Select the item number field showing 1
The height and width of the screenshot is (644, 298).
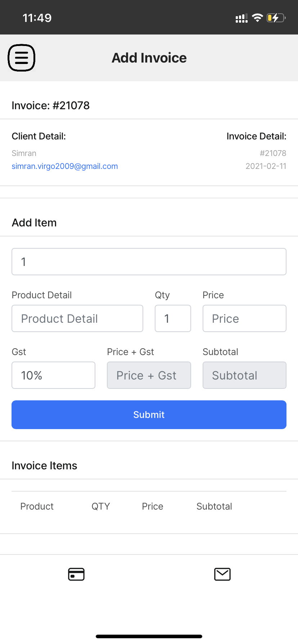point(149,262)
